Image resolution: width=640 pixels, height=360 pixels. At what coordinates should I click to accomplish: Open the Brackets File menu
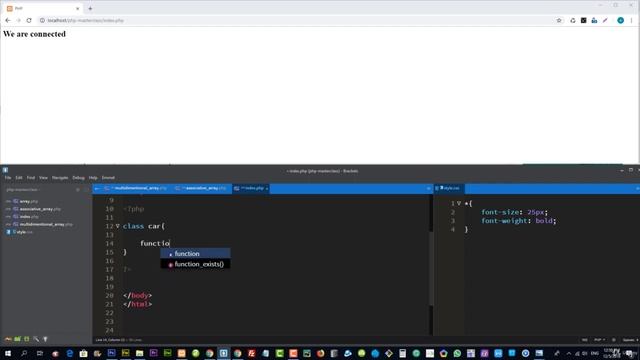8,178
